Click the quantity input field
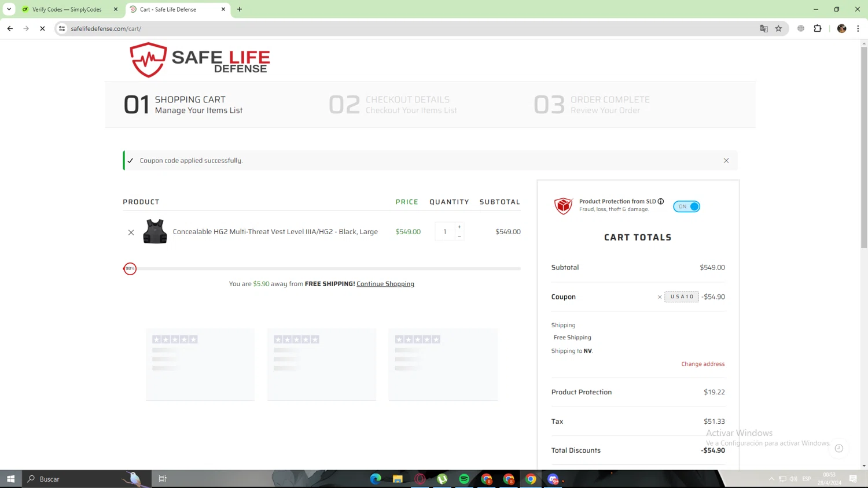 click(445, 231)
